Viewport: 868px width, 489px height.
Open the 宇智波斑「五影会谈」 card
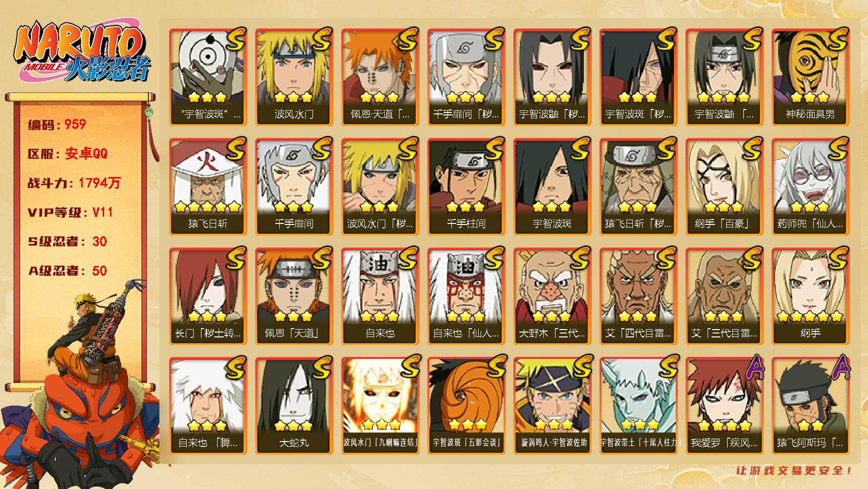[x=466, y=405]
